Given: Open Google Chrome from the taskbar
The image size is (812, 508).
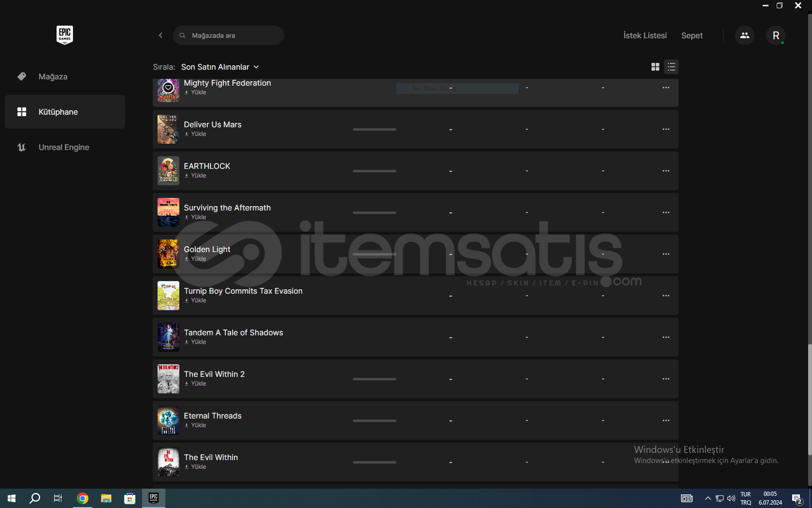Looking at the screenshot, I should [83, 498].
